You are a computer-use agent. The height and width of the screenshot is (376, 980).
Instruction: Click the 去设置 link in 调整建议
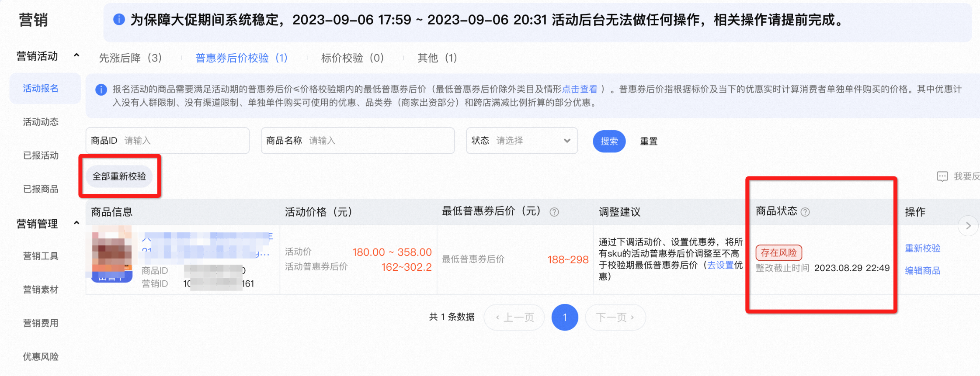(x=720, y=265)
